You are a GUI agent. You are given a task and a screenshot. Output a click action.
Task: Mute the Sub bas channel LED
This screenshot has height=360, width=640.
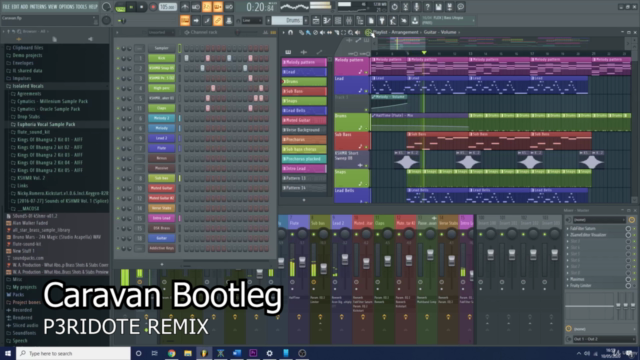click(x=118, y=178)
